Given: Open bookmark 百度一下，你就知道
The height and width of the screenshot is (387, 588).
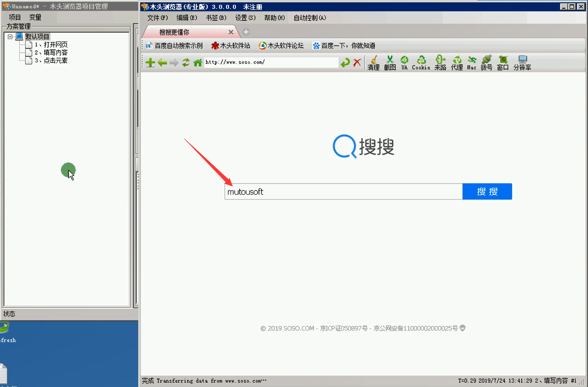Looking at the screenshot, I should (x=344, y=45).
